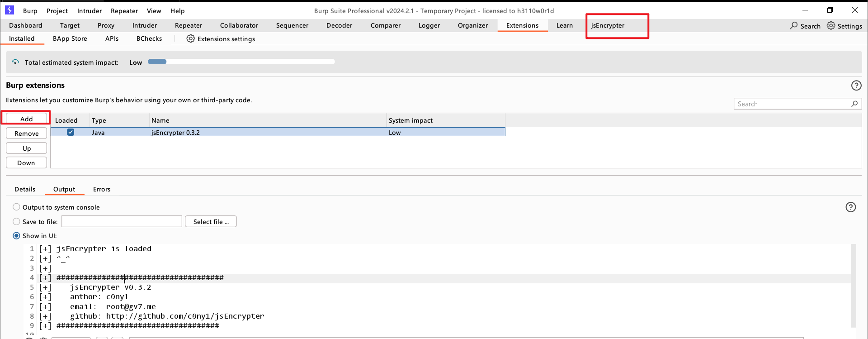Open the Learn tab
868x339 pixels.
pos(565,25)
